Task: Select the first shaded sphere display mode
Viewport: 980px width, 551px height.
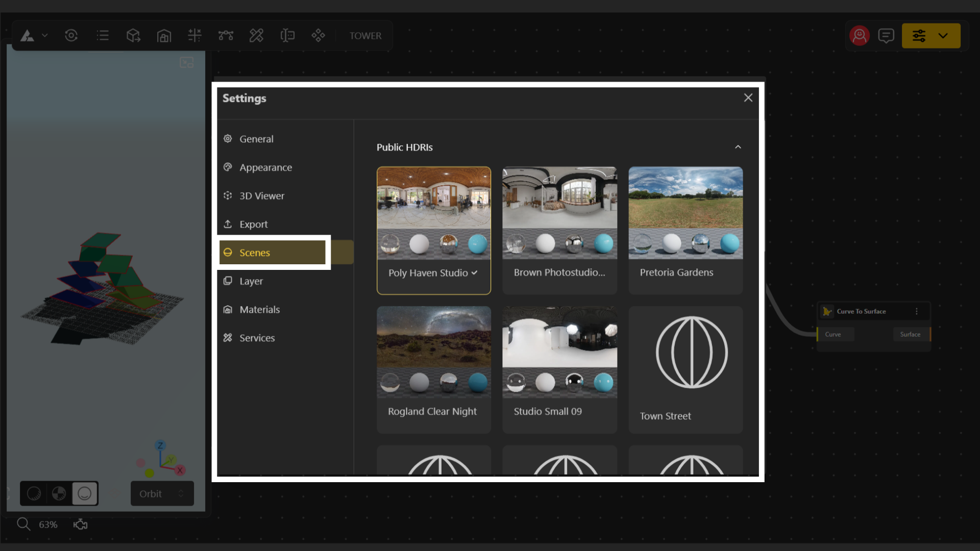Action: point(34,493)
